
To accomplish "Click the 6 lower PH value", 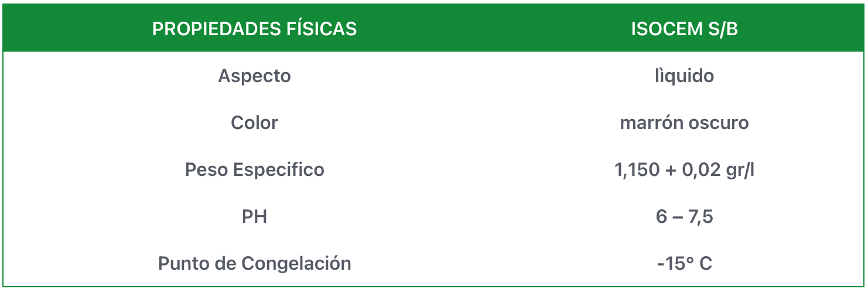I will [661, 217].
